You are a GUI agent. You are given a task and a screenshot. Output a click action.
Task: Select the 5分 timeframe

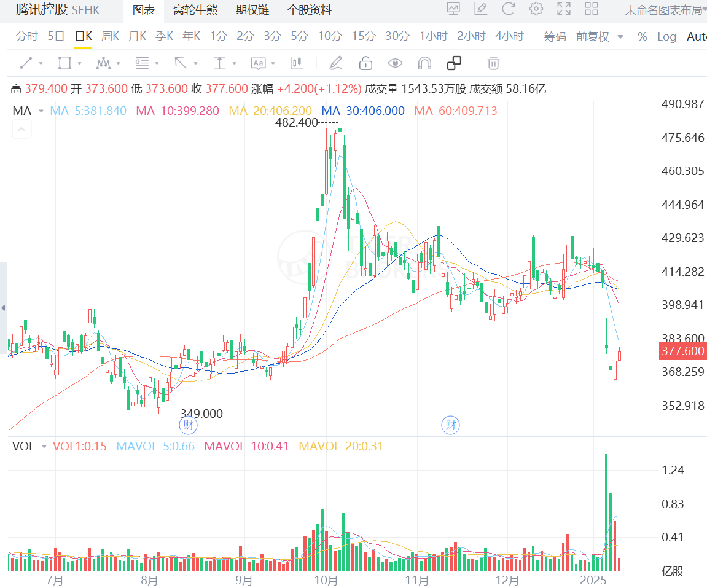click(x=299, y=36)
